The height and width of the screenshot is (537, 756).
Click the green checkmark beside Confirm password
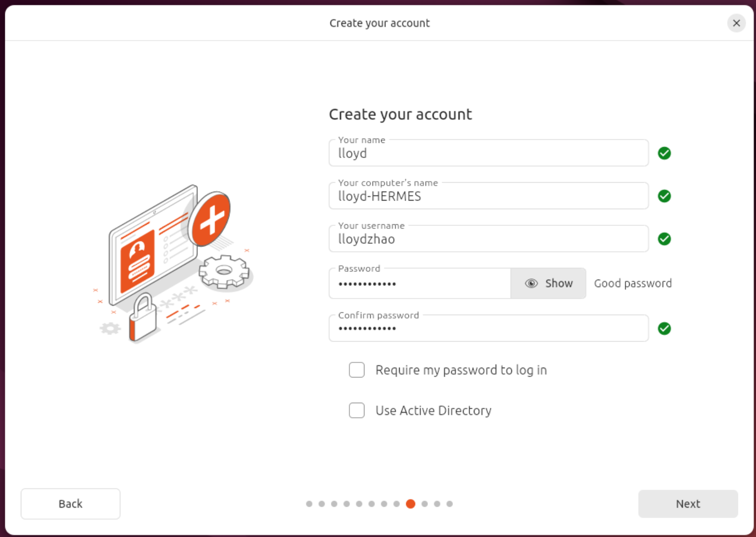click(x=664, y=328)
